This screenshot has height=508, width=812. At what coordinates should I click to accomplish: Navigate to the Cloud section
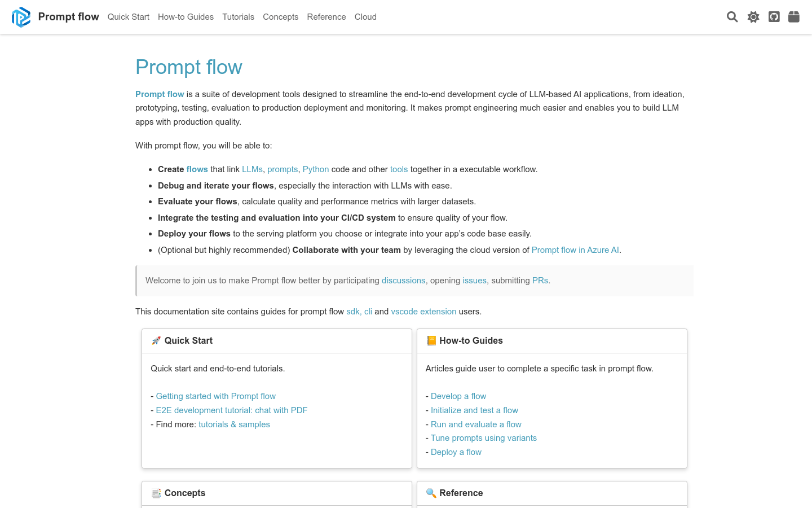point(365,17)
